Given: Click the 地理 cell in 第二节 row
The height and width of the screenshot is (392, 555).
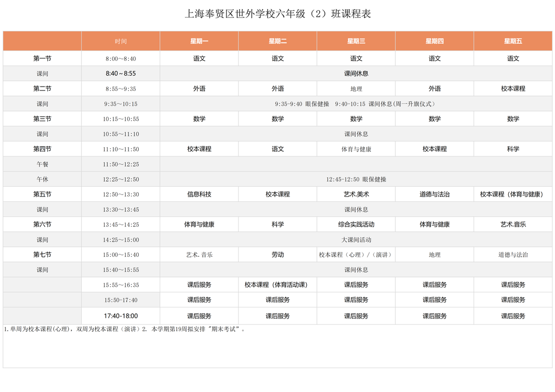Looking at the screenshot, I should pos(356,89).
